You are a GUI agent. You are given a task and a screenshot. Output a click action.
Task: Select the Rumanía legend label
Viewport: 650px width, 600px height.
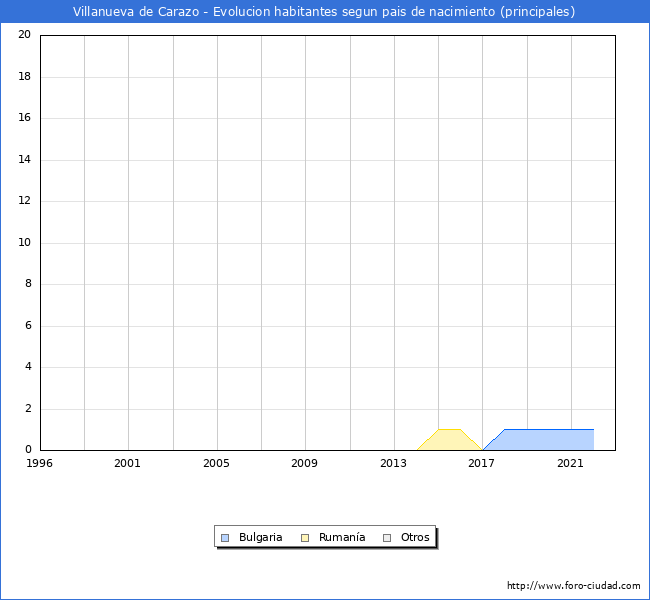coord(342,537)
